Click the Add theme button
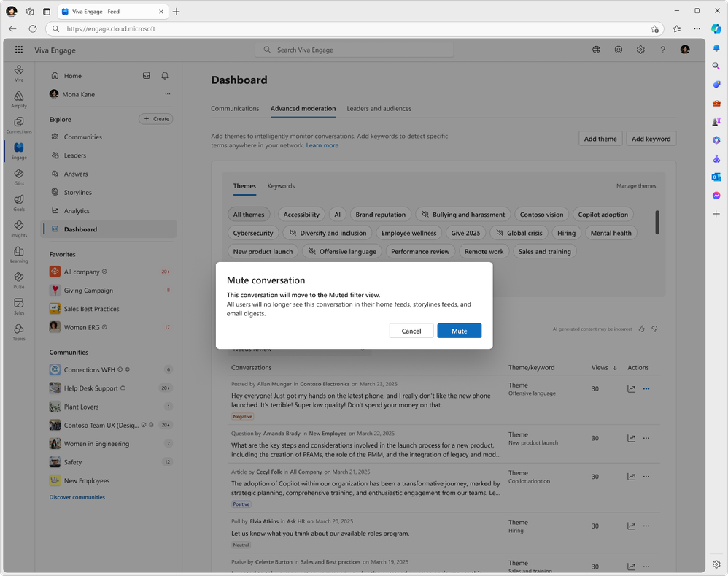The width and height of the screenshot is (728, 576). (x=600, y=139)
